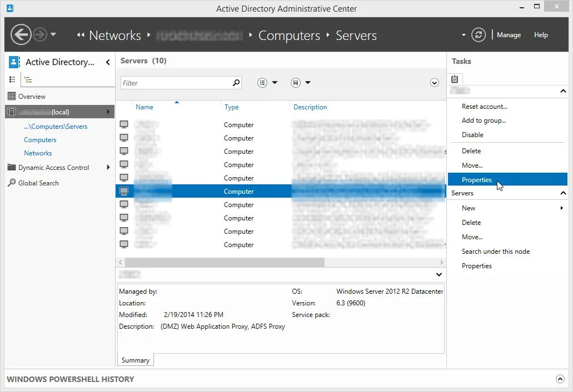Viewport: 573px width, 392px height.
Task: Collapse the selected computer's task section
Action: [563, 91]
